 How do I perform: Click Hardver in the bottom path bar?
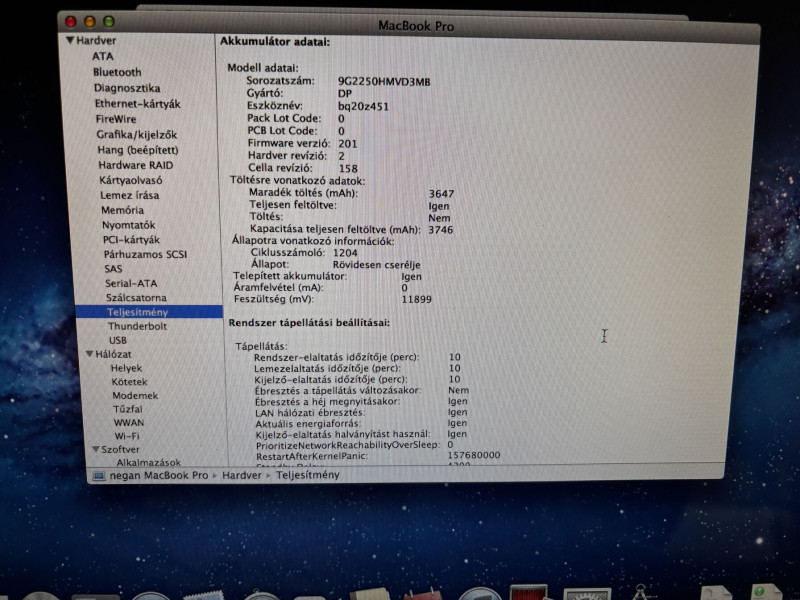tap(241, 475)
